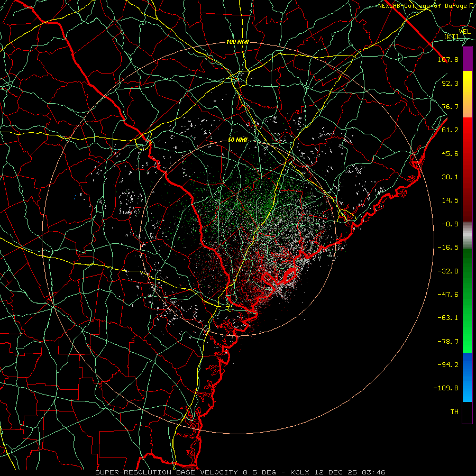Click the -32.0 velocity scale value

pyautogui.click(x=448, y=271)
